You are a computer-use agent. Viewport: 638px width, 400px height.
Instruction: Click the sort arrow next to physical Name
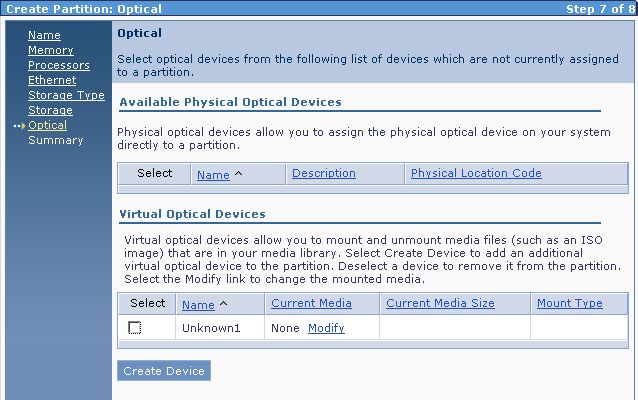(x=238, y=173)
